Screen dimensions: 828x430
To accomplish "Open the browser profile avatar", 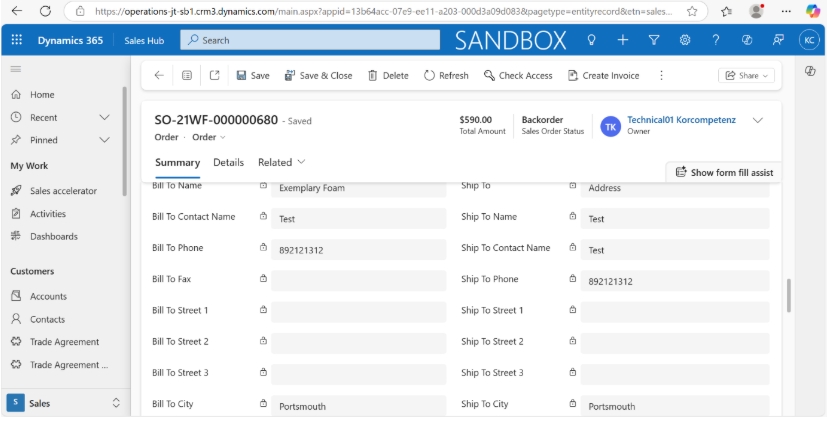I will pyautogui.click(x=757, y=11).
